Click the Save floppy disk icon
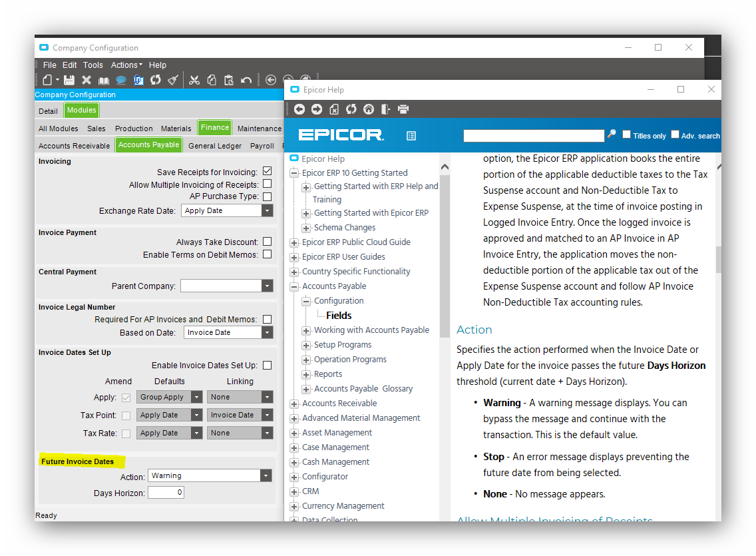 [x=69, y=80]
